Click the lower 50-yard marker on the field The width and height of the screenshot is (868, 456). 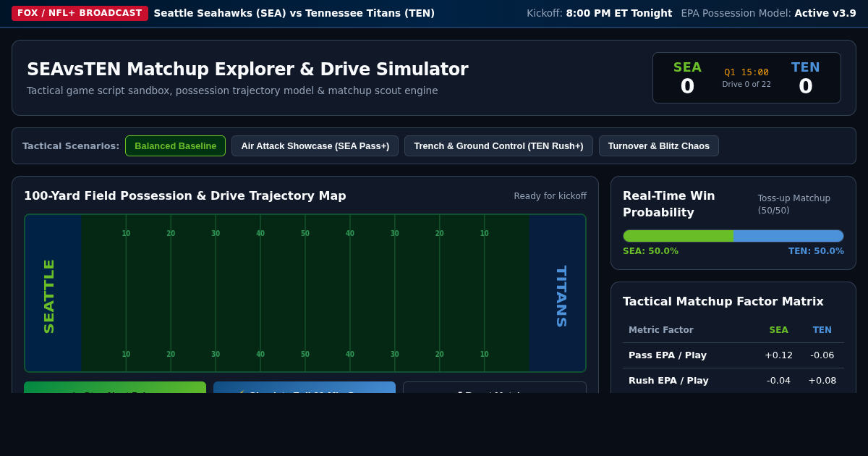(305, 354)
